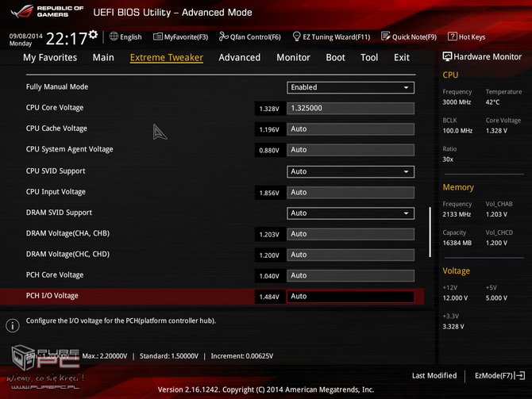Screen dimensions: 532x399
Task: Open time settings gear icon
Action: (x=93, y=35)
